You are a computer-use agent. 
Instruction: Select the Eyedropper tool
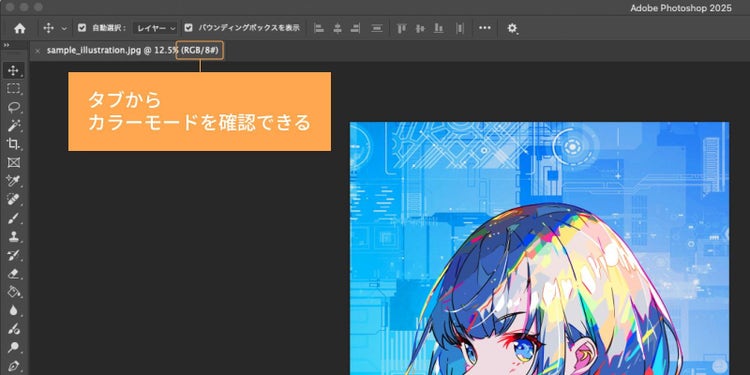(x=13, y=181)
